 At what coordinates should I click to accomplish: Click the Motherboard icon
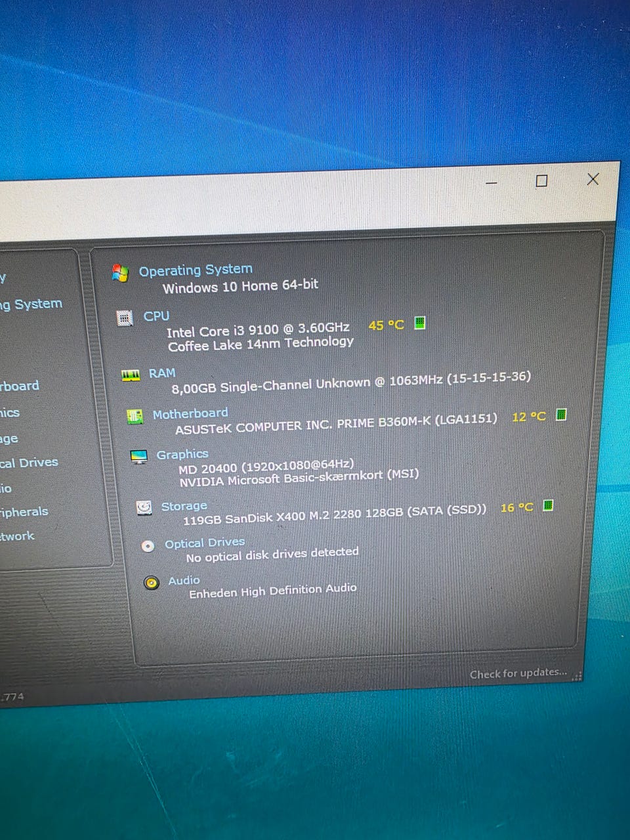point(135,416)
